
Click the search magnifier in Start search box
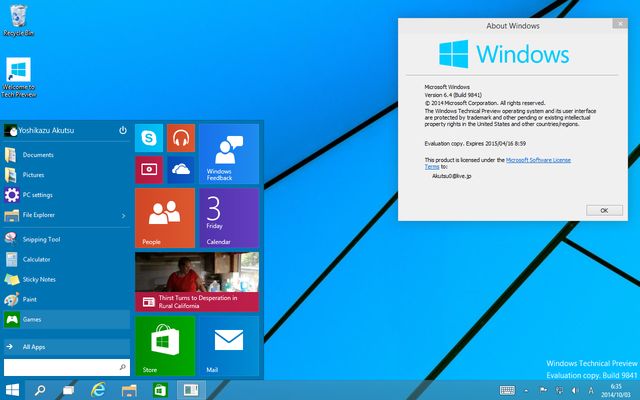[122, 367]
